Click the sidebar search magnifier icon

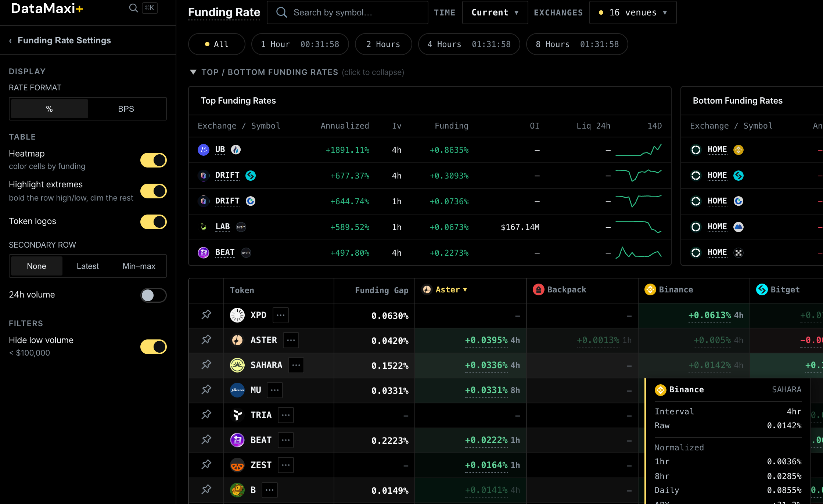(x=133, y=8)
